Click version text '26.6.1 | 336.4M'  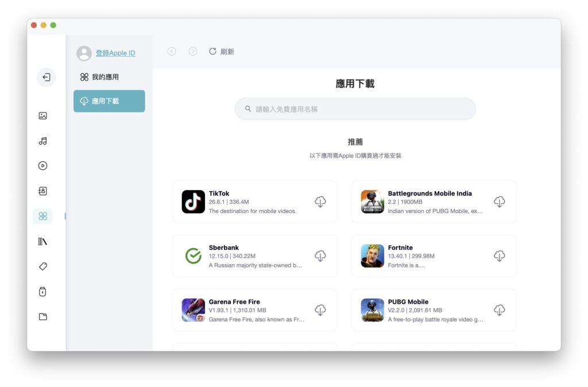point(229,202)
